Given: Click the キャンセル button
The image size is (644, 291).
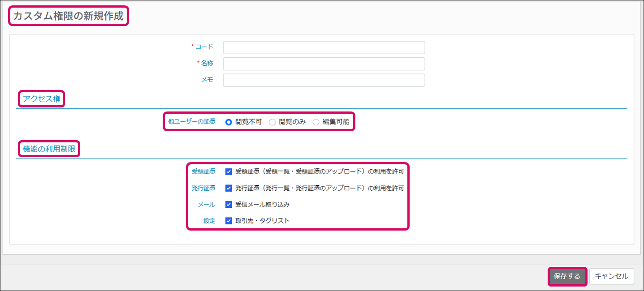Looking at the screenshot, I should click(x=611, y=276).
